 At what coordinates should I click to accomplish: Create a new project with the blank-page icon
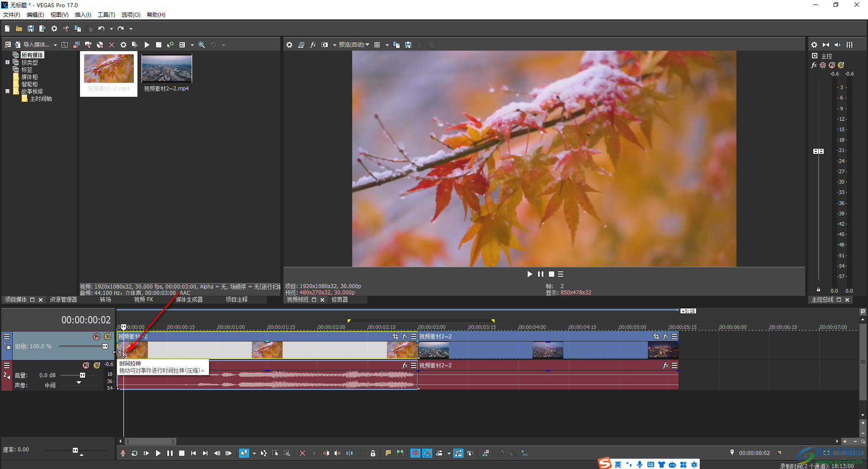(7, 28)
